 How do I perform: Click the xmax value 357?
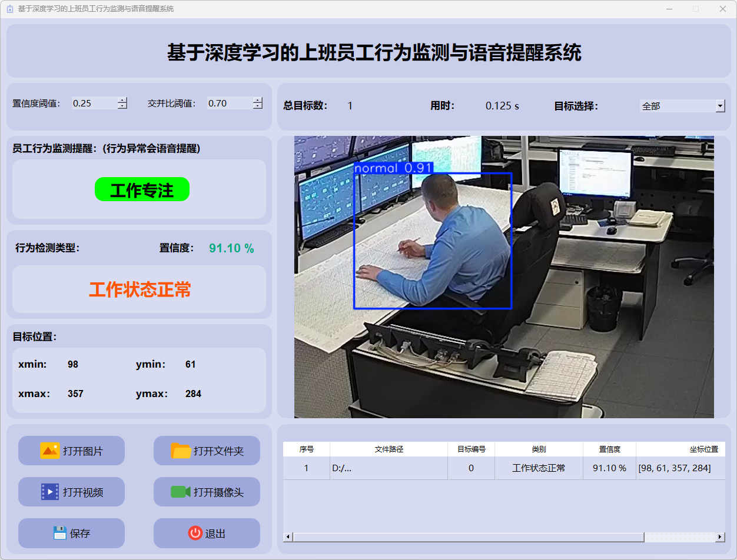point(75,394)
